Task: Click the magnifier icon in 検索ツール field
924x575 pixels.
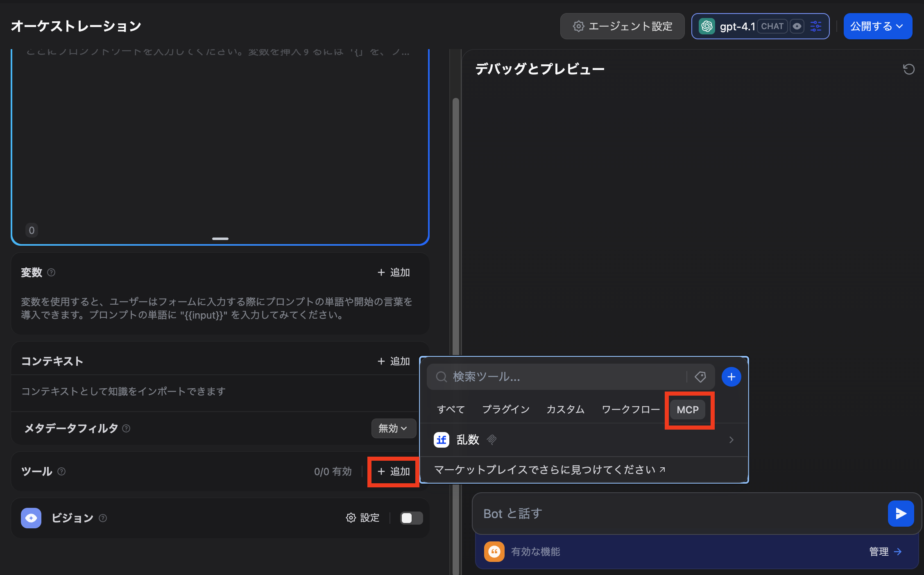Action: (x=441, y=377)
